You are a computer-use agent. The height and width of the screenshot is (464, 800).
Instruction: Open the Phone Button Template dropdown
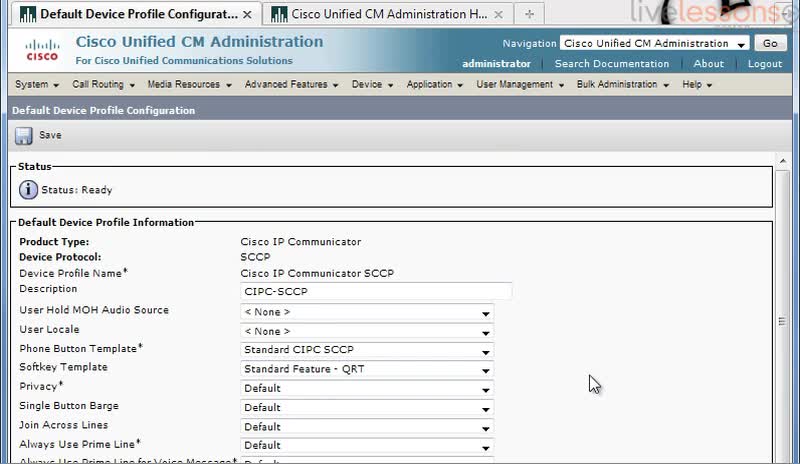tap(367, 350)
